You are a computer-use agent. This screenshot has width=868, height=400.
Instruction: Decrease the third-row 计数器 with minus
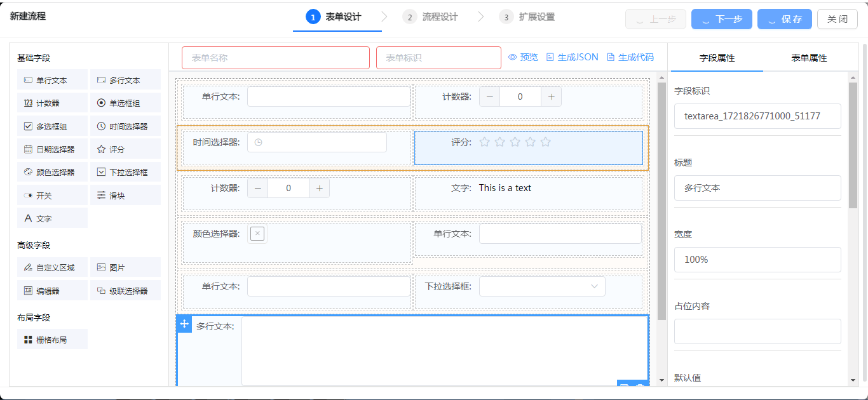click(x=257, y=188)
